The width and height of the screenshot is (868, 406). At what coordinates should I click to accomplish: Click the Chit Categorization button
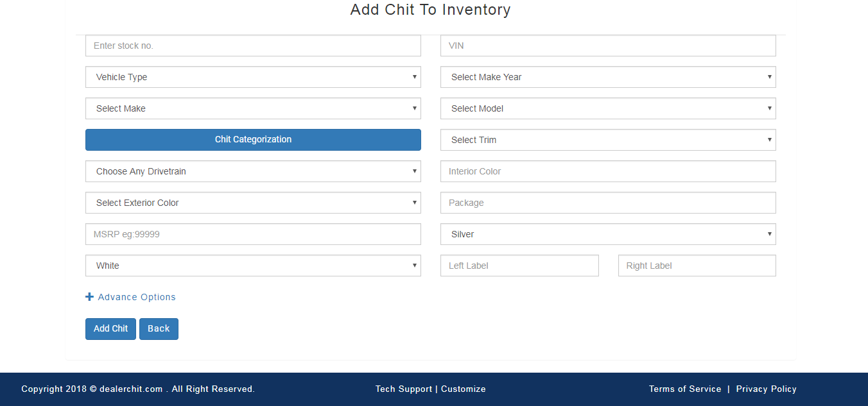pos(253,140)
